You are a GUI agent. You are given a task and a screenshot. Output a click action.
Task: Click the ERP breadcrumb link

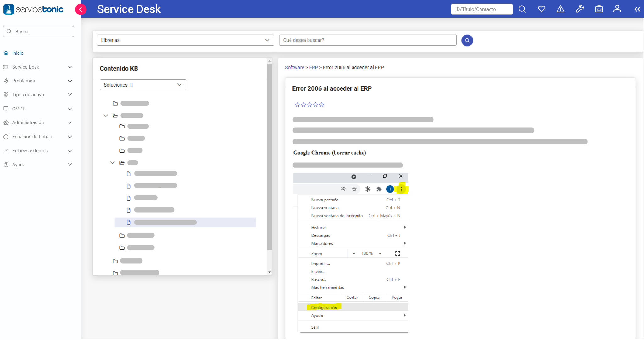(x=314, y=68)
